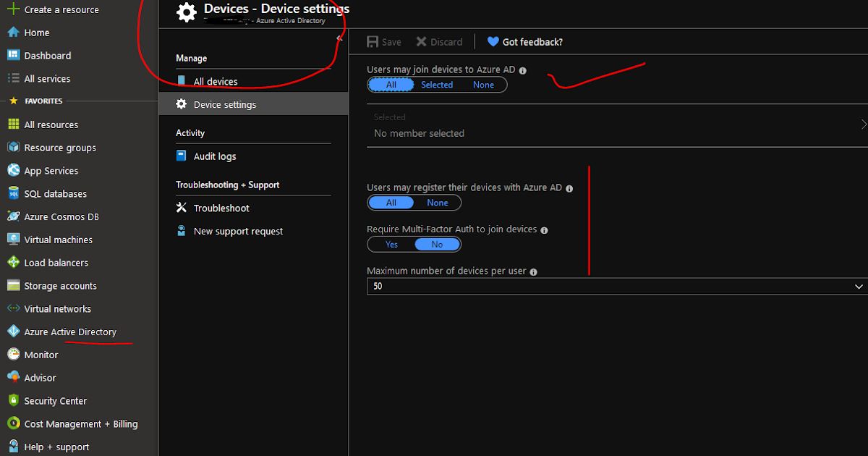The image size is (868, 456).
Task: Click the Discard button
Action: point(439,42)
